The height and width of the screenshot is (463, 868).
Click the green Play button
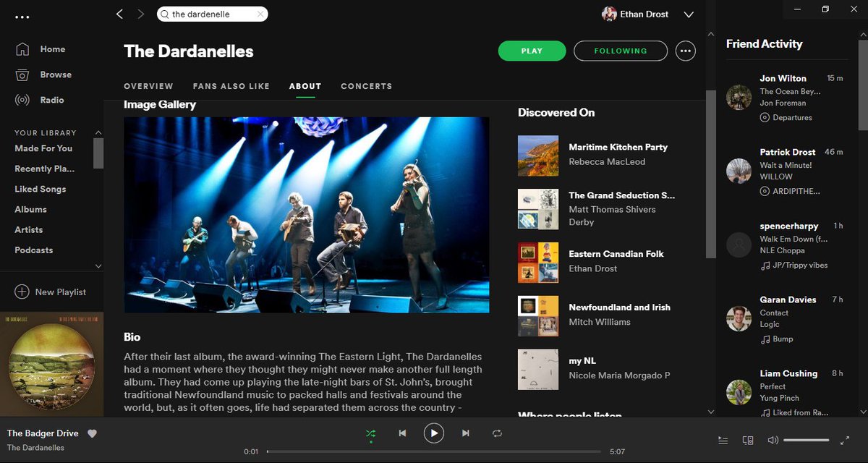click(x=532, y=51)
